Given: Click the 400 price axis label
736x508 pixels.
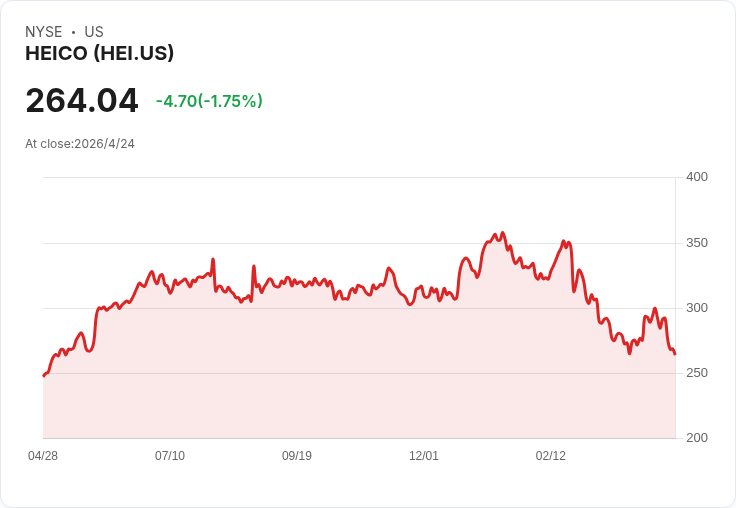Looking at the screenshot, I should [697, 177].
